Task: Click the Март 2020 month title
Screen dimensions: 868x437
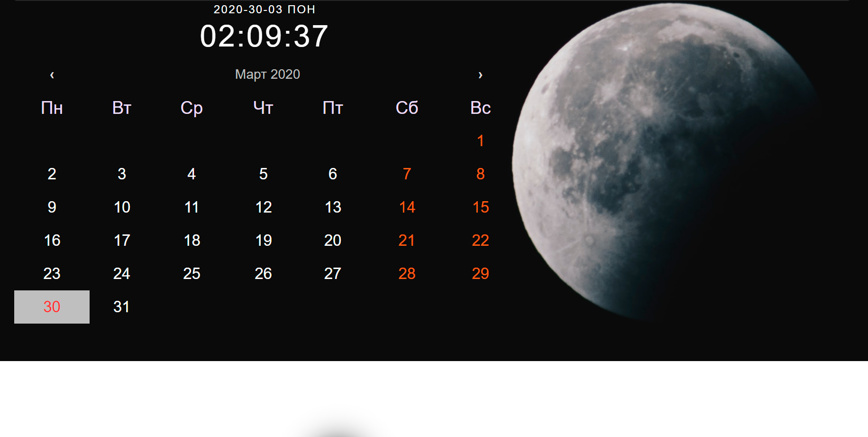Action: pos(267,74)
